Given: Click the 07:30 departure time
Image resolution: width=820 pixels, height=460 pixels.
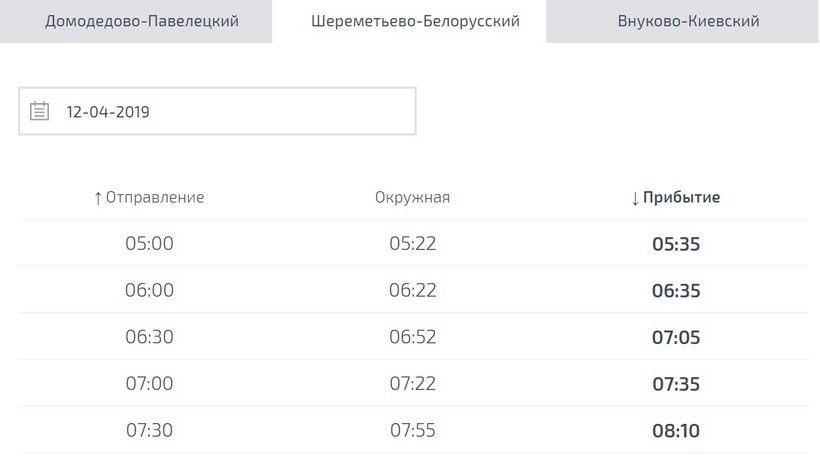Looking at the screenshot, I should click(149, 430).
